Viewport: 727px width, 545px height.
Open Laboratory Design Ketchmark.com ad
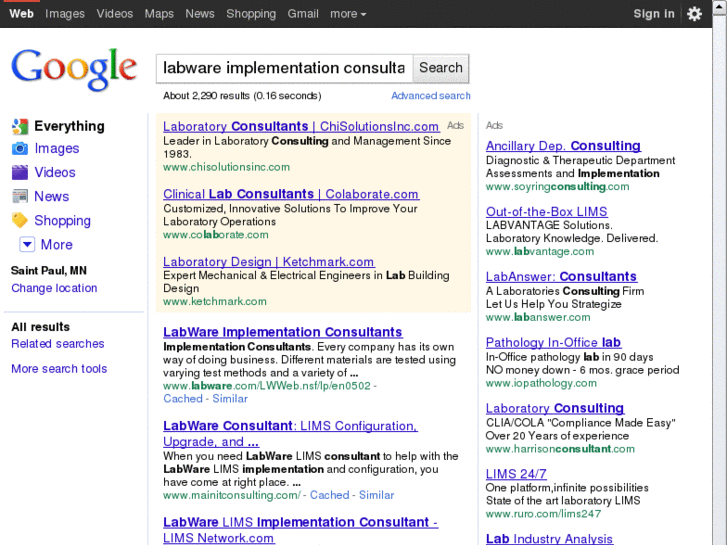[x=269, y=262]
